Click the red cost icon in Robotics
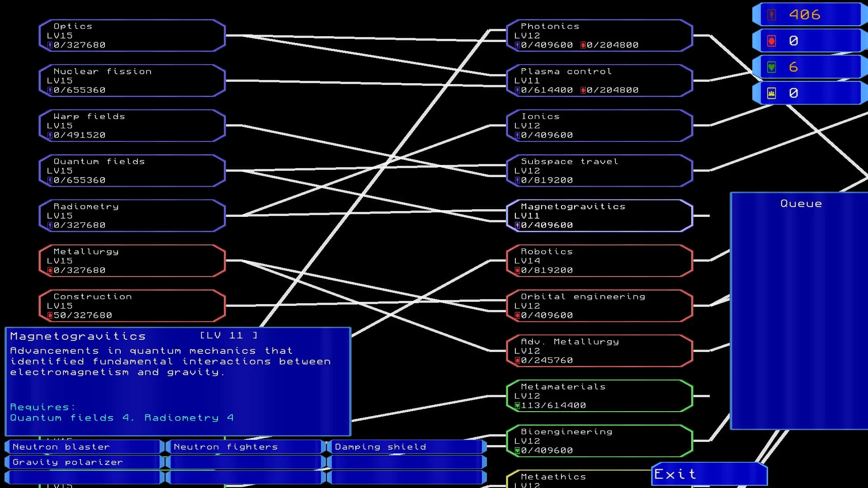This screenshot has width=868, height=488. tap(517, 270)
